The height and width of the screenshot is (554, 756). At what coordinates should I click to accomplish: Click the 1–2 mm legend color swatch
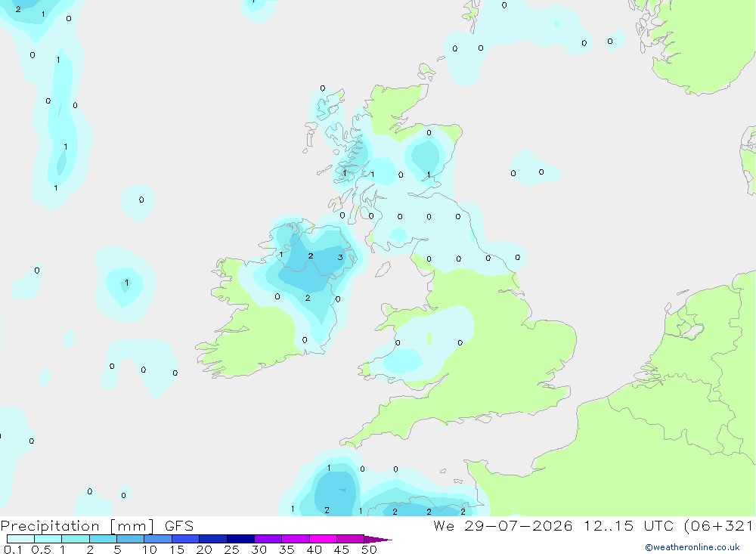pos(75,539)
